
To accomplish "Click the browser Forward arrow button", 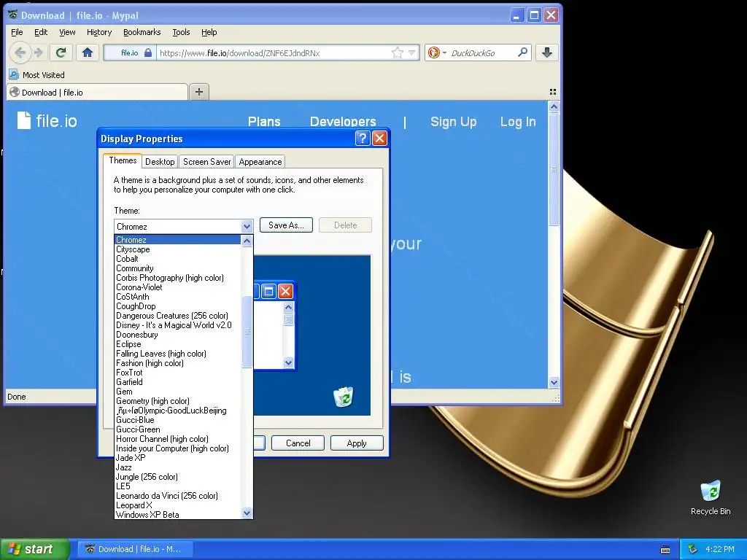I will (39, 52).
